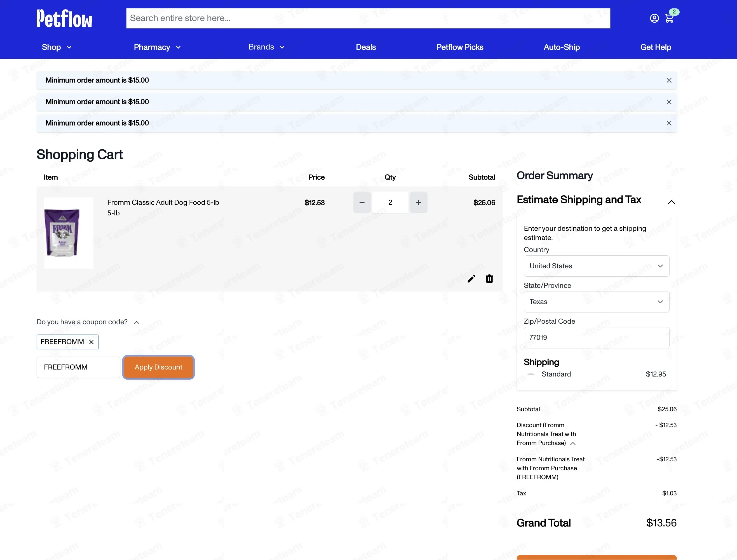This screenshot has height=560, width=737.
Task: Open the Brands menu
Action: click(x=266, y=47)
